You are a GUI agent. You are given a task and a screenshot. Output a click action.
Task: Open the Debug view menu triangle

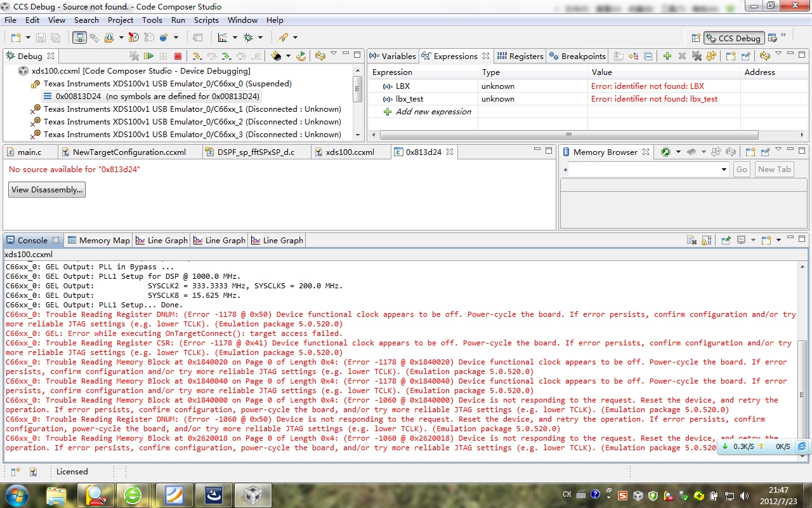[x=334, y=55]
